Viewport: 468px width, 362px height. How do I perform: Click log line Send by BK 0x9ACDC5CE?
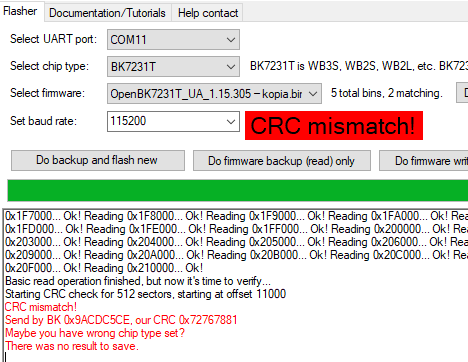point(121,320)
